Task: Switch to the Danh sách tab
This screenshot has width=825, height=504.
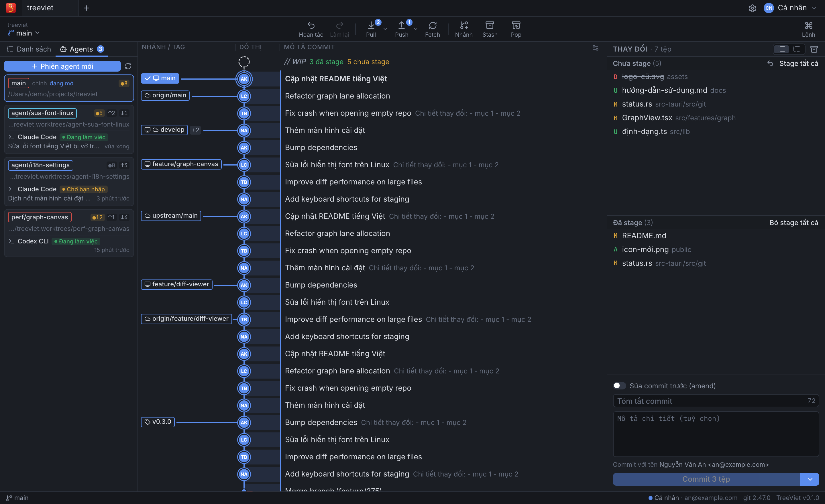Action: (x=29, y=49)
